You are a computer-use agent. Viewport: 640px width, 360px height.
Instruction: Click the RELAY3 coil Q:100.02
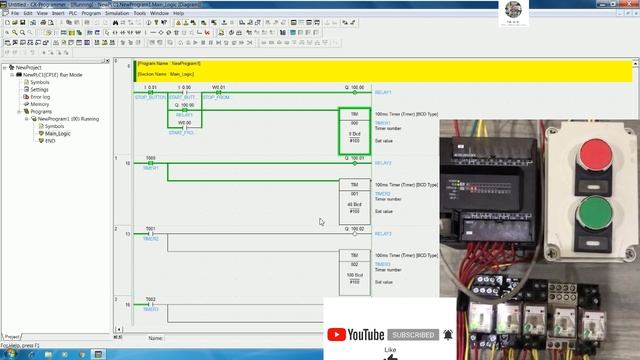click(355, 234)
